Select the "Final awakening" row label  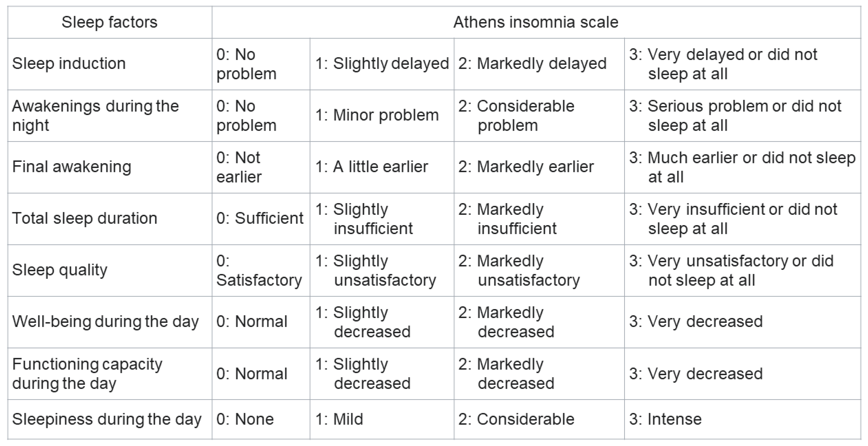pos(71,167)
